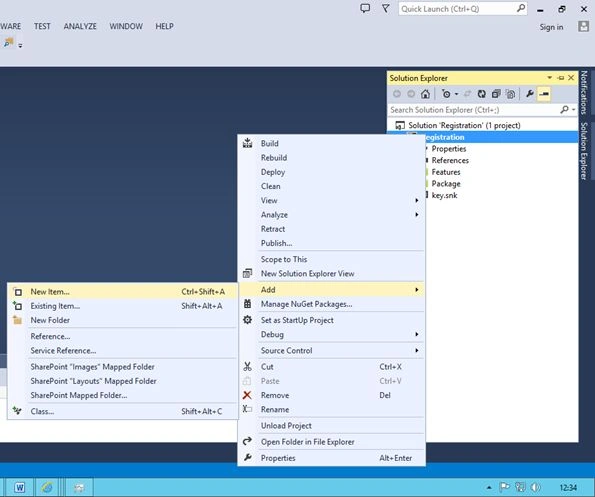Viewport: 595px width, 497px height.
Task: Choose Clean from the context menu
Action: point(331,186)
